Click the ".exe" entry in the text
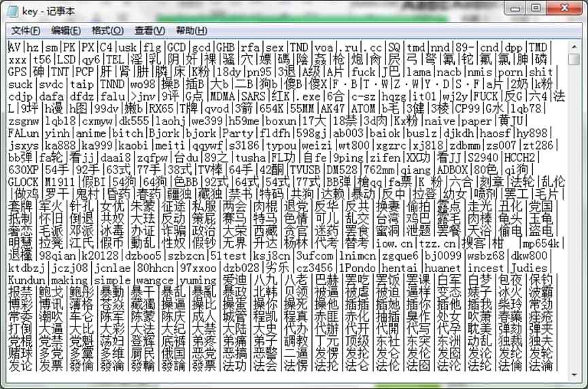 pyautogui.click(x=308, y=97)
